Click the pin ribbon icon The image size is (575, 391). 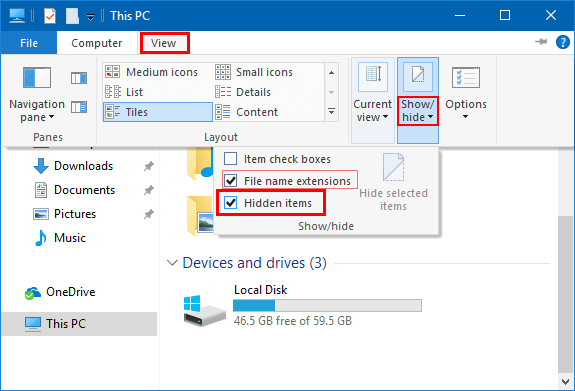(x=541, y=42)
